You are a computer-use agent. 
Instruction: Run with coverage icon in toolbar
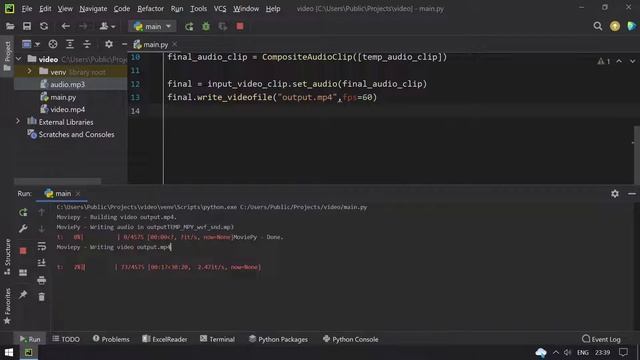pyautogui.click(x=223, y=27)
